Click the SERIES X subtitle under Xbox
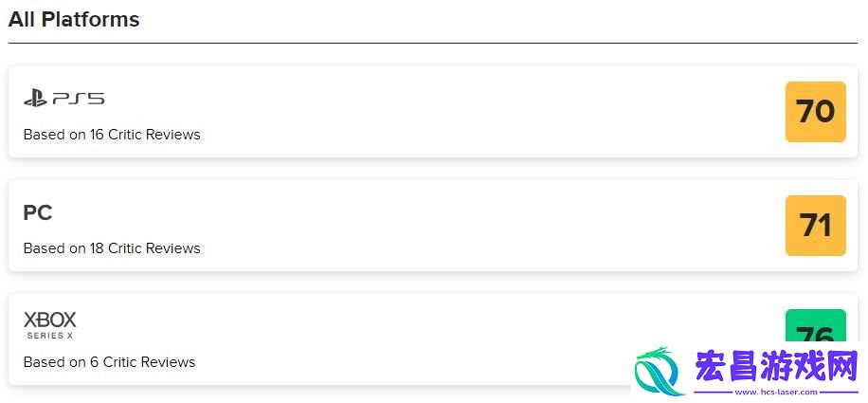 pyautogui.click(x=50, y=336)
